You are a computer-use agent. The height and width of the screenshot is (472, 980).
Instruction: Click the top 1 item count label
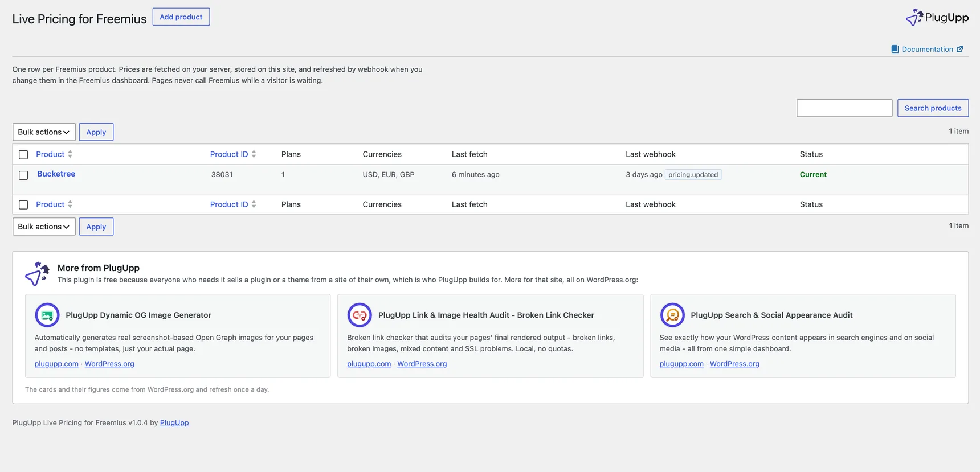coord(958,131)
